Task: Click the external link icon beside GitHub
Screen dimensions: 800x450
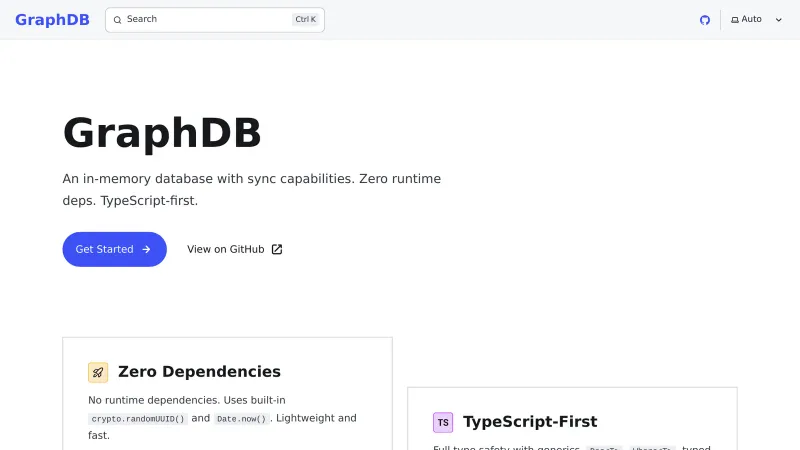Action: pyautogui.click(x=277, y=249)
